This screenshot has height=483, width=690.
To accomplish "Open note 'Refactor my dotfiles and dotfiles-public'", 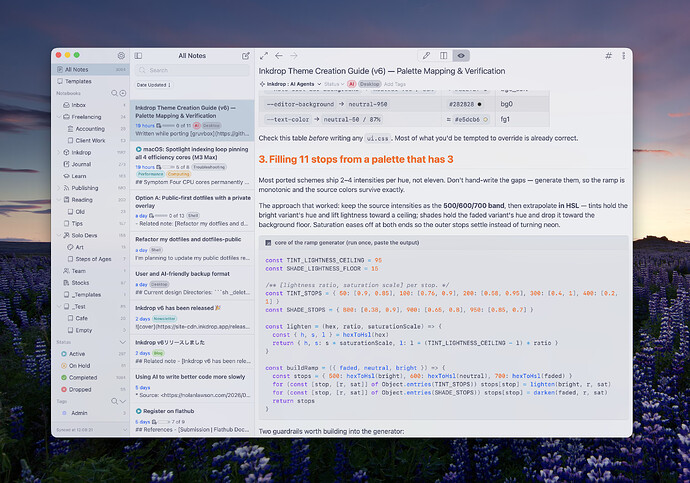I will click(x=192, y=248).
